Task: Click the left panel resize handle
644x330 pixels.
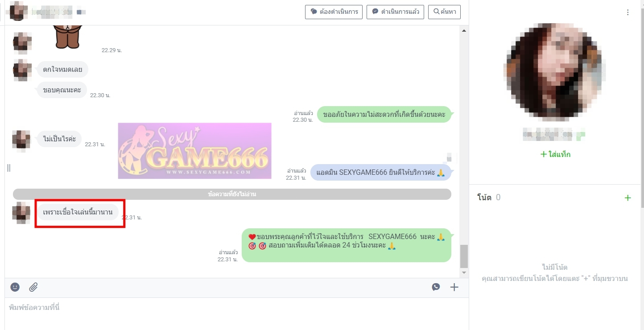Action: pos(8,168)
